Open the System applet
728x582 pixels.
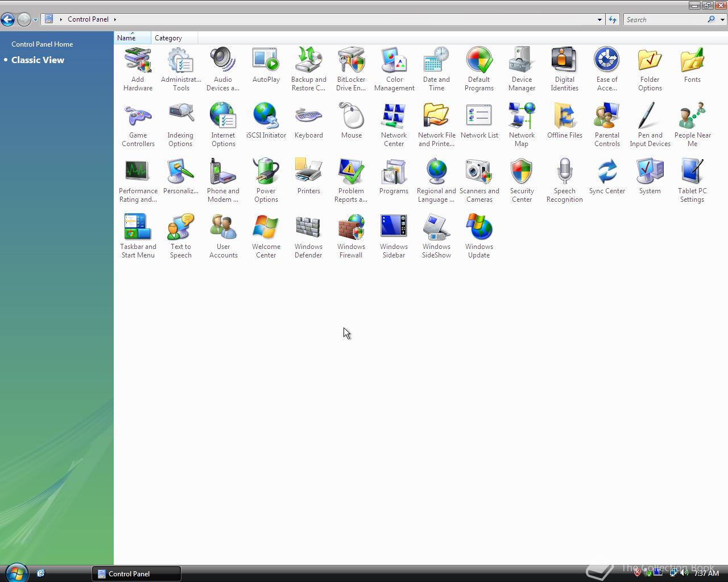point(650,177)
